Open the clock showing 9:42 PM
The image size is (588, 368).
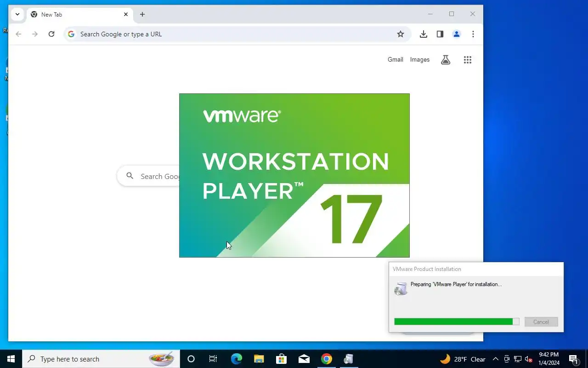[549, 359]
